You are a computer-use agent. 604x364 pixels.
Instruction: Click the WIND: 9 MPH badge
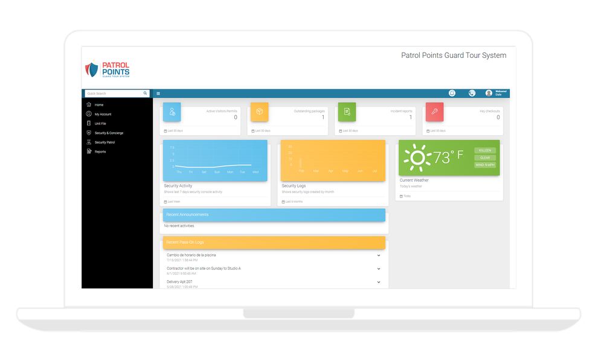485,165
